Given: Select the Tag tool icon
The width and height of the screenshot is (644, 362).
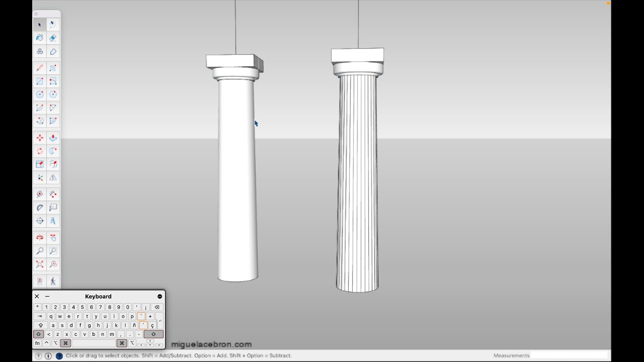Looking at the screenshot, I should tap(53, 51).
